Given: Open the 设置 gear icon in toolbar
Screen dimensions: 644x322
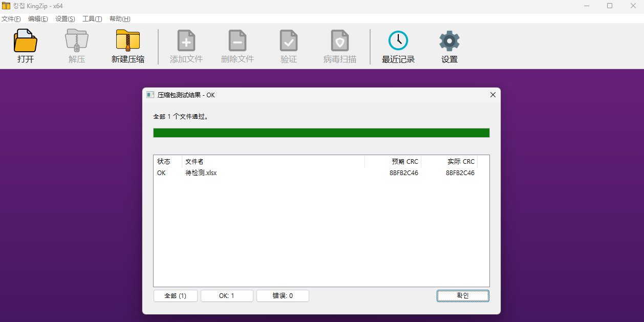Looking at the screenshot, I should click(x=449, y=41).
